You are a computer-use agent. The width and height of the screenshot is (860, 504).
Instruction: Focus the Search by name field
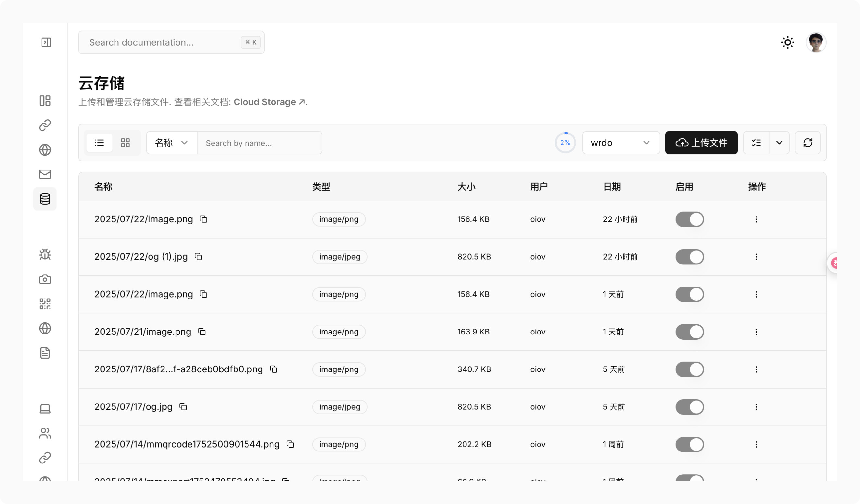click(x=260, y=143)
